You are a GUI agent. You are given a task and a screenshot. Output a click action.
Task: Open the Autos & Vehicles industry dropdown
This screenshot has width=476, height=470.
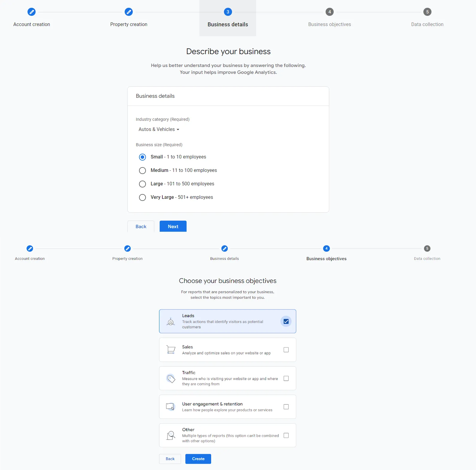pos(159,129)
